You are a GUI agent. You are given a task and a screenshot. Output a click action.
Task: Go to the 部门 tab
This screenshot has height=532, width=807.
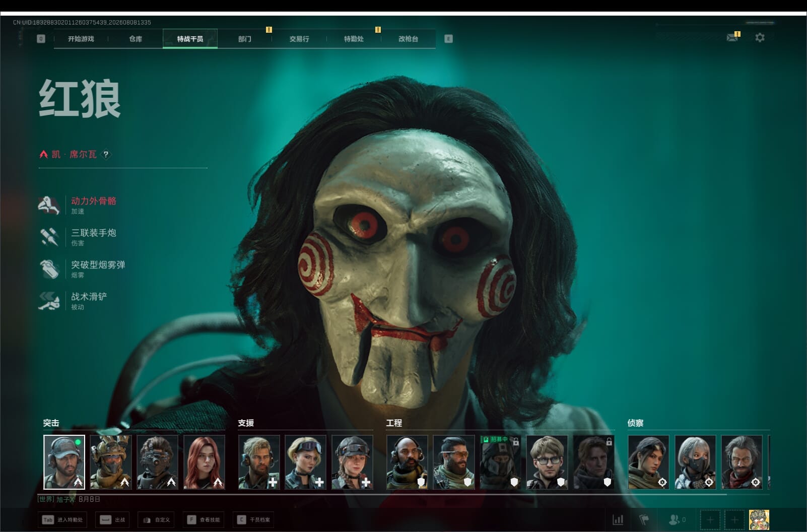point(245,39)
